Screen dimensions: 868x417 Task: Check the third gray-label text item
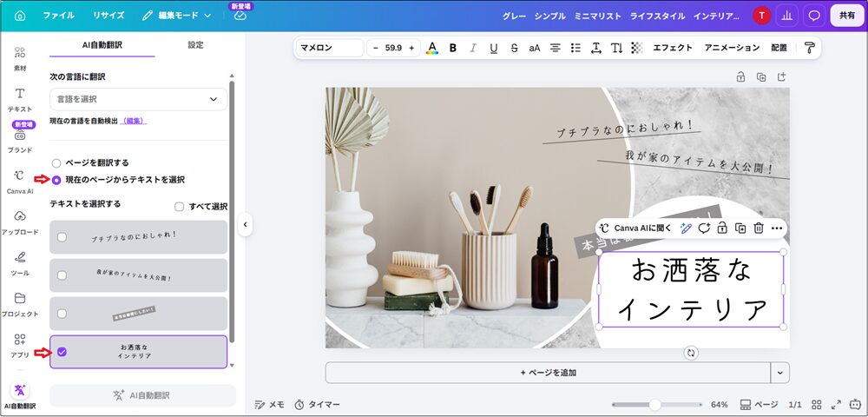tap(62, 314)
